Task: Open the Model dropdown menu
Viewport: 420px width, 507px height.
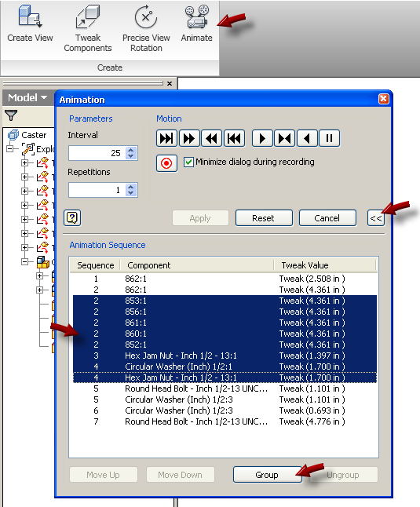Action: (27, 97)
